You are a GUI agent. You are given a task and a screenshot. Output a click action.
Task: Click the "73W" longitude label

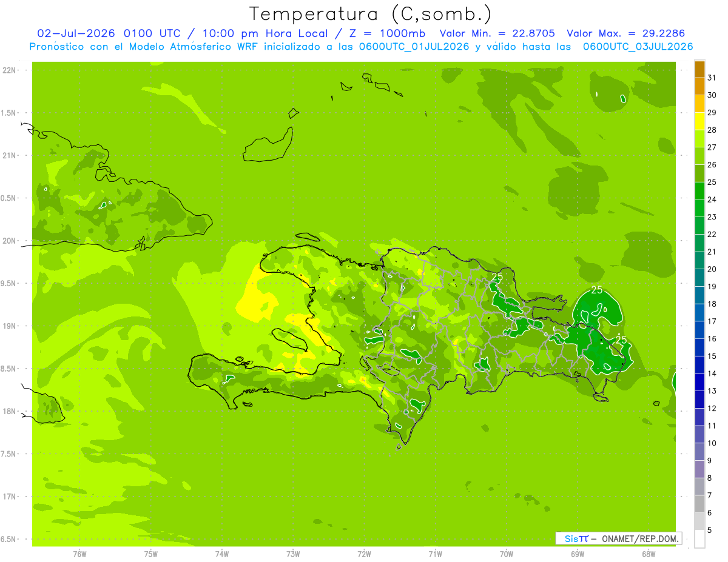[293, 554]
